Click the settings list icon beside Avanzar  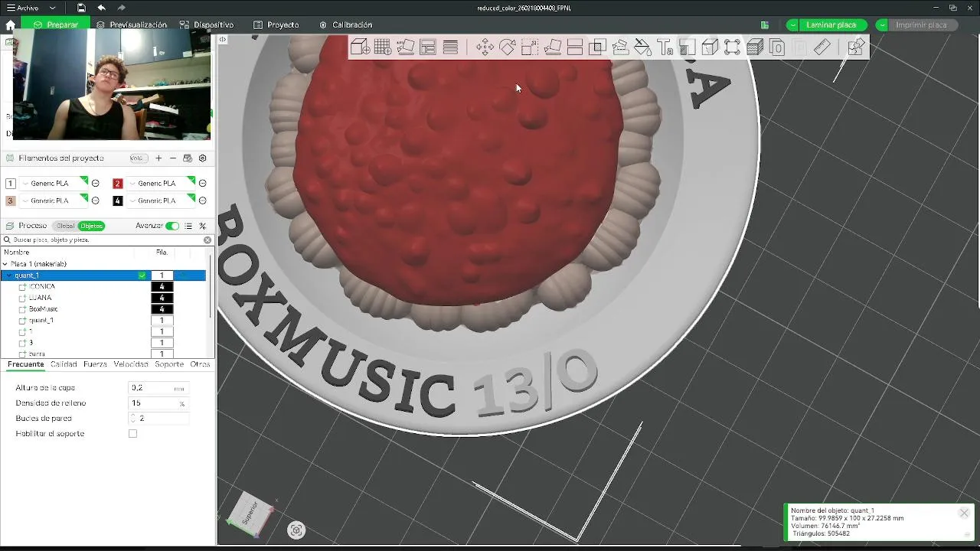(x=188, y=226)
